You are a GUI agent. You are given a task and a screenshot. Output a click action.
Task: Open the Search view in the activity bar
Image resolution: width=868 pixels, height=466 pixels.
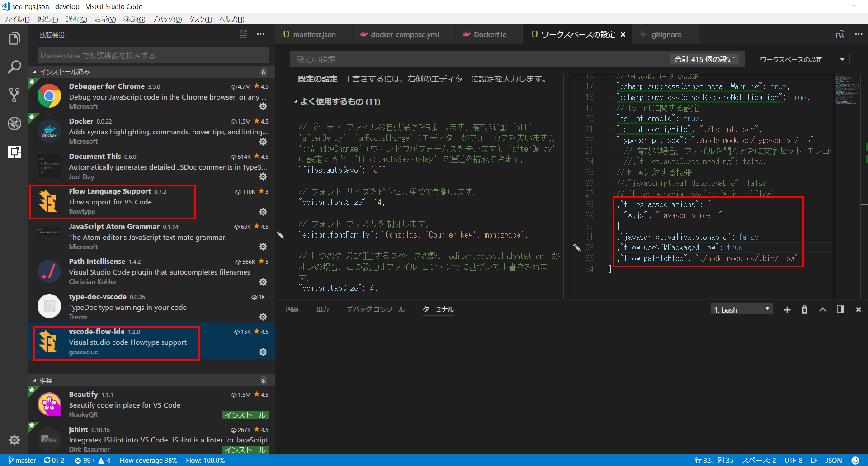click(x=14, y=67)
